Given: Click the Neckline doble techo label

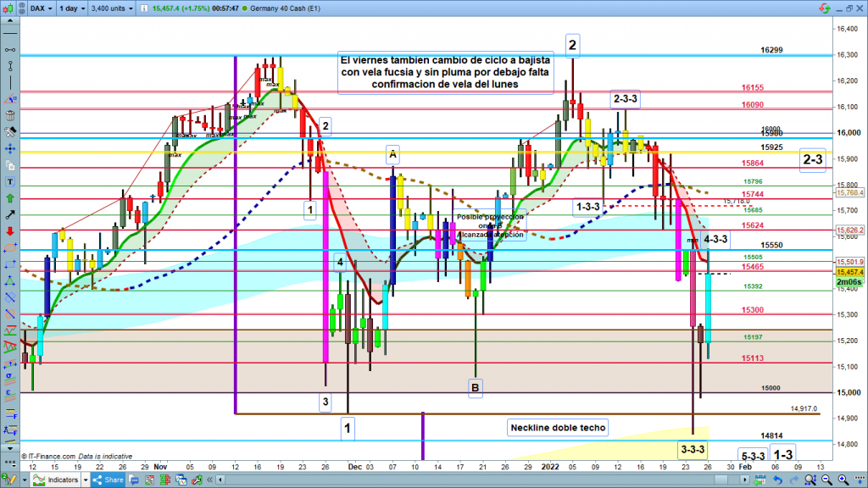Looking at the screenshot, I should (558, 428).
